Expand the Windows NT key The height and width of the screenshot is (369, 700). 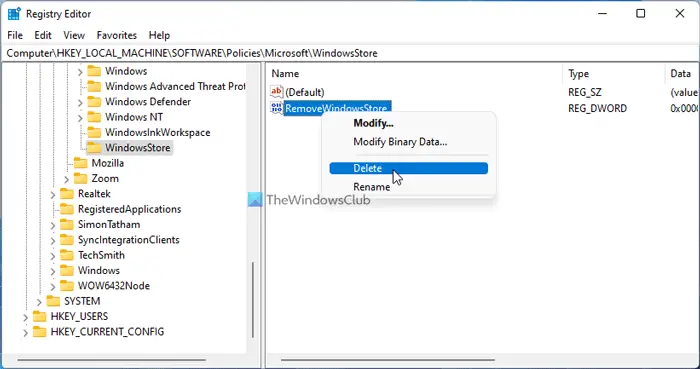click(x=80, y=117)
